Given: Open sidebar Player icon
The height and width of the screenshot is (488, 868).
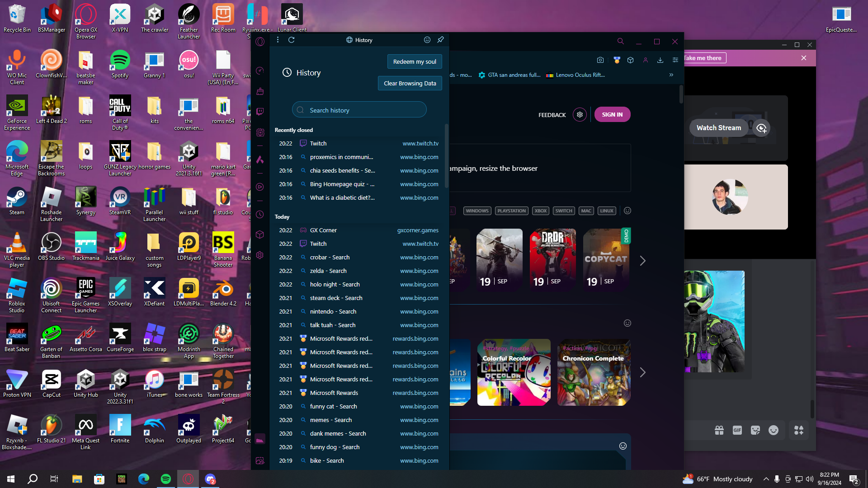Looking at the screenshot, I should (x=260, y=187).
